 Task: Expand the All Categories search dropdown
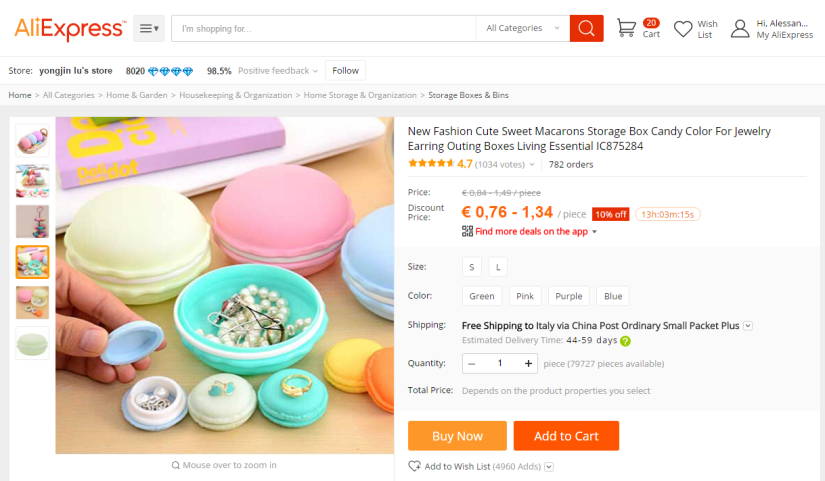coord(522,28)
